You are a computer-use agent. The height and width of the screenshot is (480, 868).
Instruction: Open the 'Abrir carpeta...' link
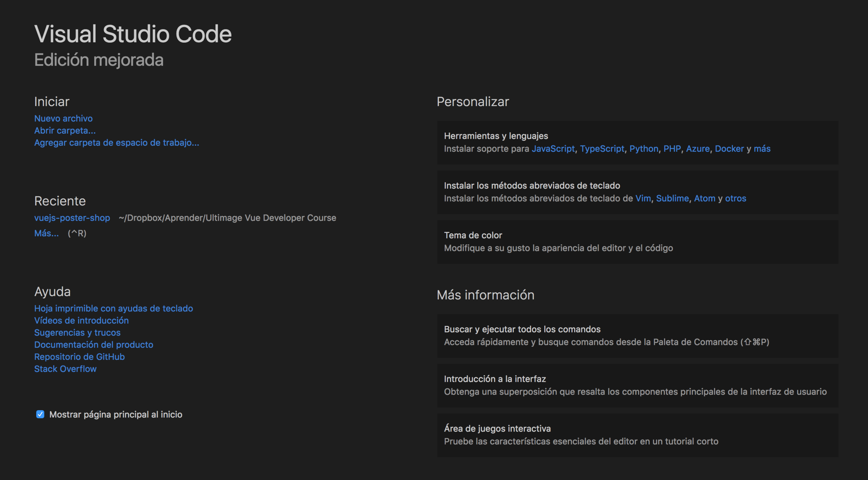[x=65, y=130]
